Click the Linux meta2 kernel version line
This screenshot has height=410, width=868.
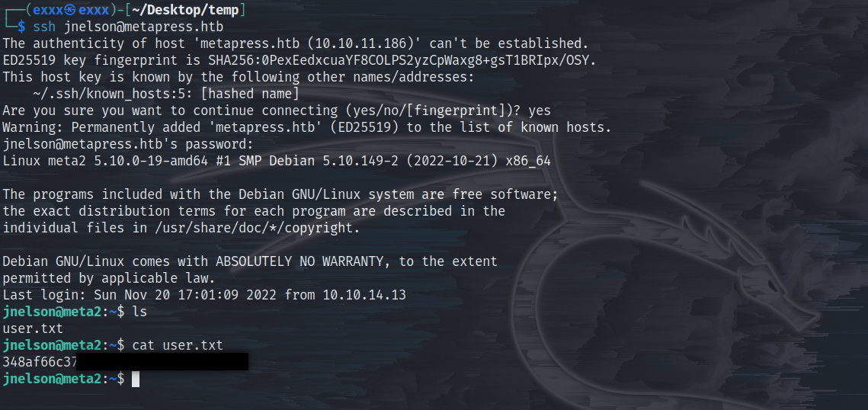click(x=277, y=162)
